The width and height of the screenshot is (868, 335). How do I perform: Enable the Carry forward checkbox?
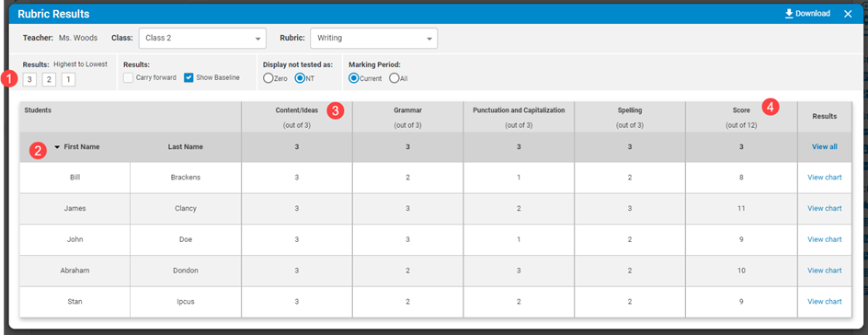129,78
